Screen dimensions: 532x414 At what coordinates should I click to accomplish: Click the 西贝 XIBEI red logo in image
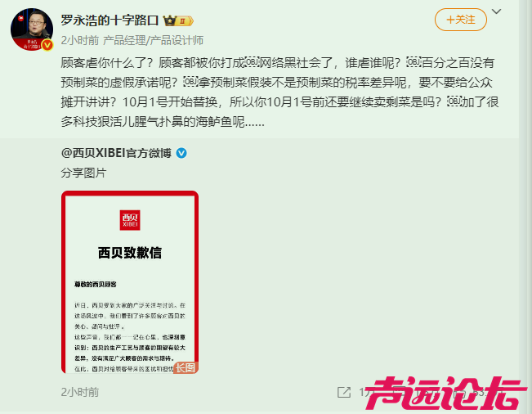coord(130,220)
